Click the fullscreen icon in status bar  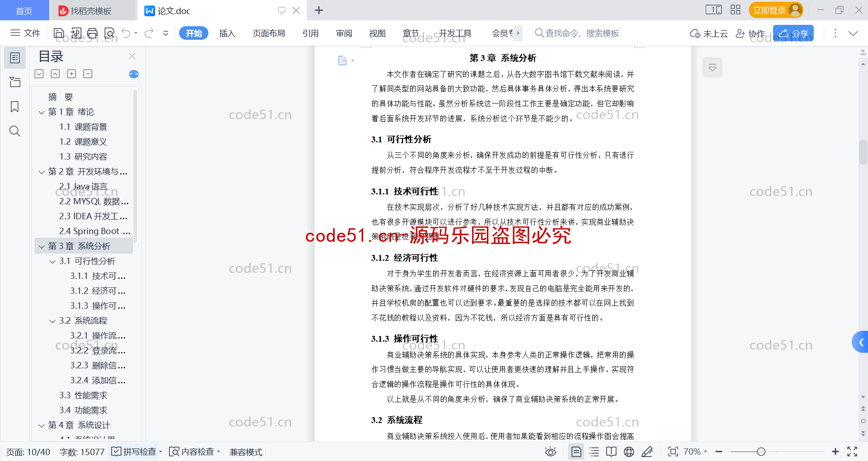852,452
